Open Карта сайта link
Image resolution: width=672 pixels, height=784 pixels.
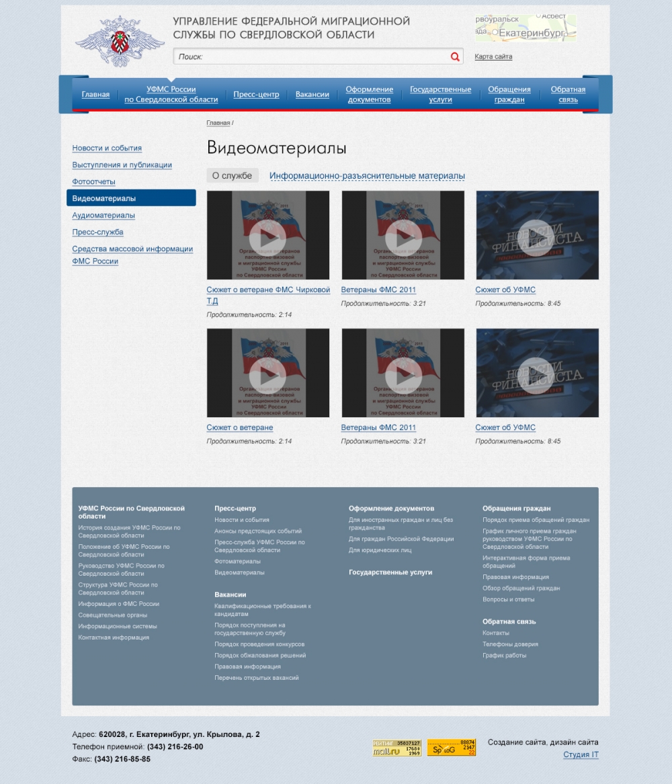click(493, 56)
